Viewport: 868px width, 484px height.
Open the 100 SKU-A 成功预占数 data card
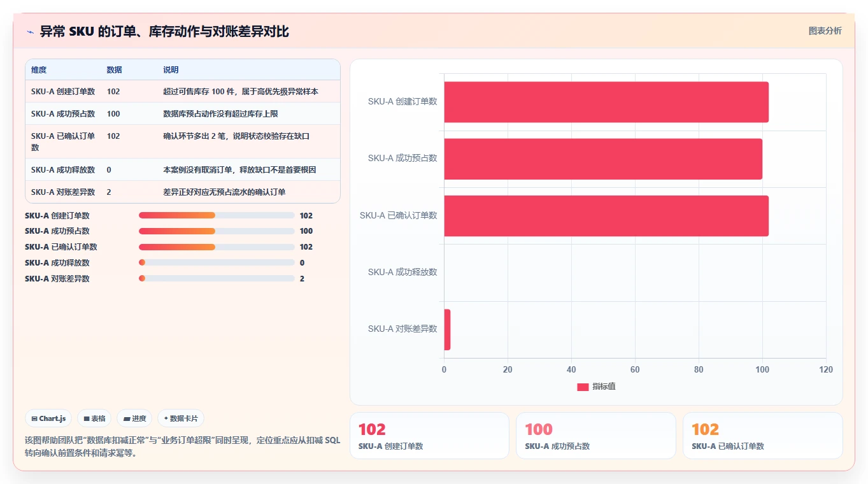tap(596, 436)
